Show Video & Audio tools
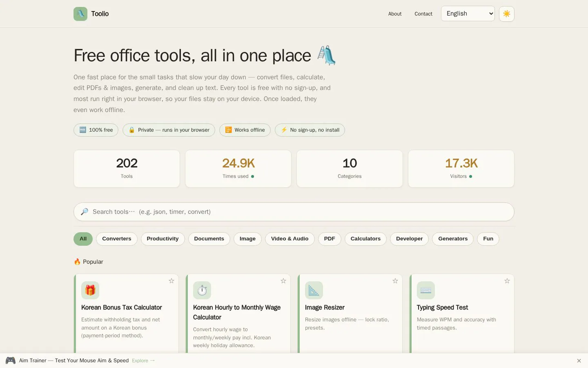Screen dimensions: 588x368 (x=290, y=239)
